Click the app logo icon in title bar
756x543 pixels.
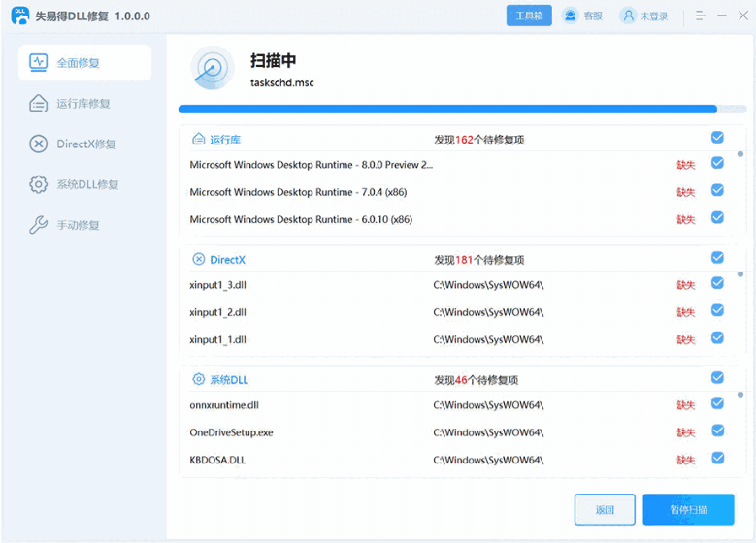[x=20, y=16]
